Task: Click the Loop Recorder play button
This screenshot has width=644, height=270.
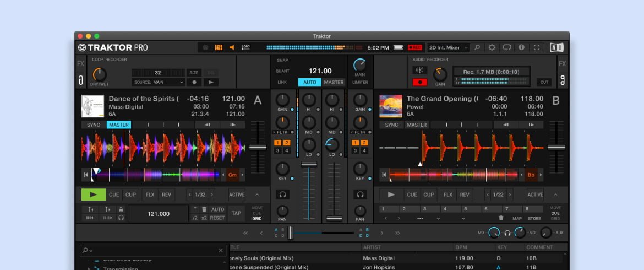Action: (211, 82)
